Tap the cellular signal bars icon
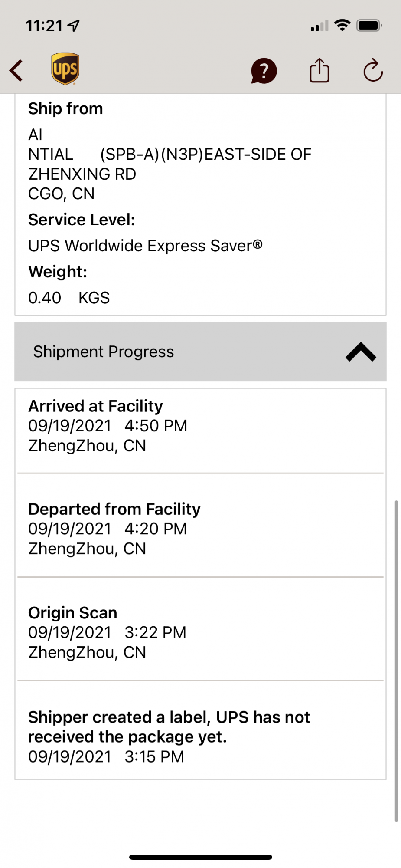401x868 pixels. 319,26
